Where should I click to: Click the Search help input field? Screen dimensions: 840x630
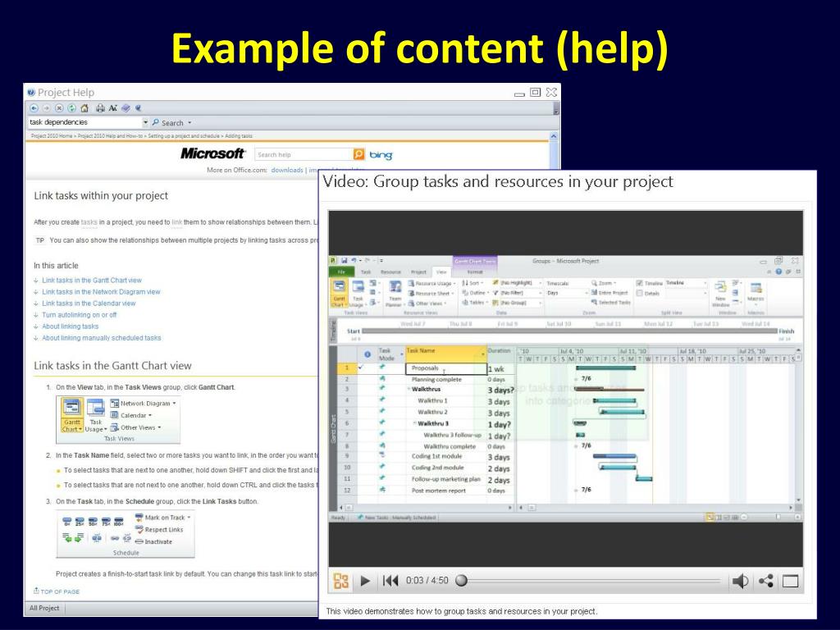[x=304, y=154]
